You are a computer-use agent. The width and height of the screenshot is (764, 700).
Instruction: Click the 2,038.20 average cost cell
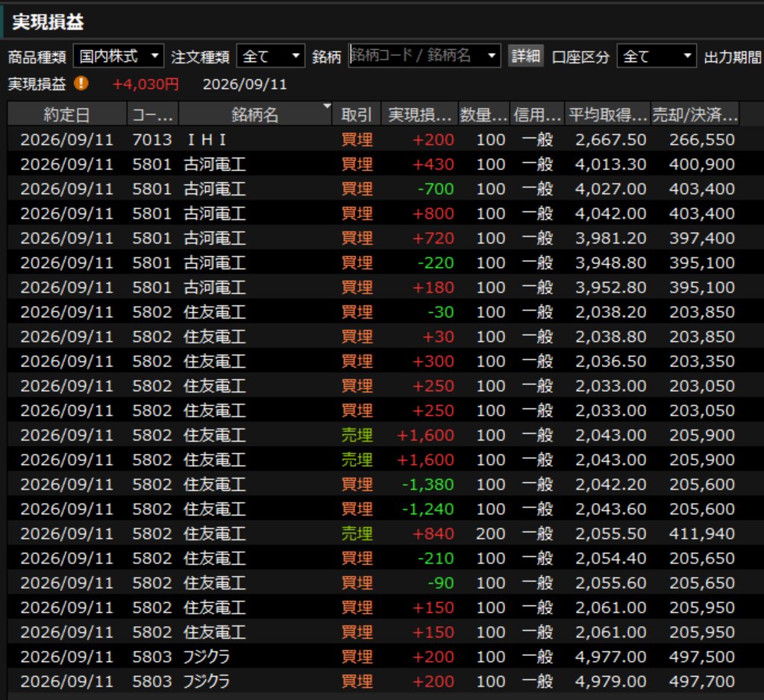click(x=610, y=312)
